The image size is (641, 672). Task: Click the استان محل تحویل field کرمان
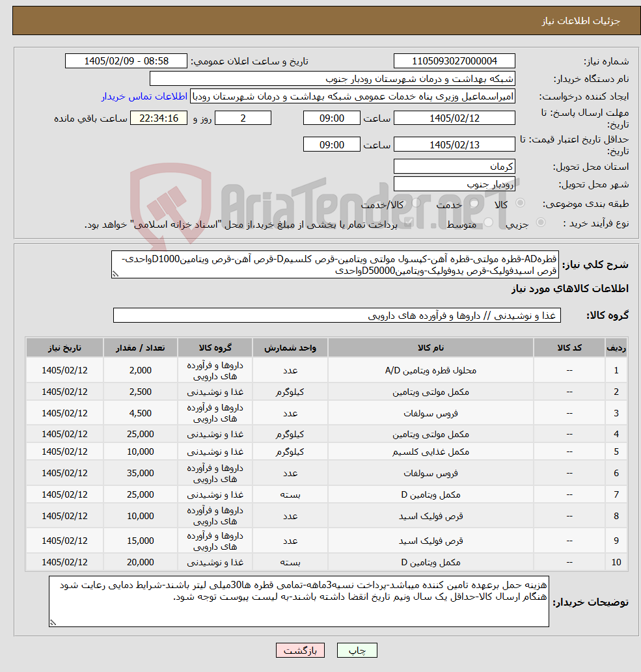coord(454,167)
